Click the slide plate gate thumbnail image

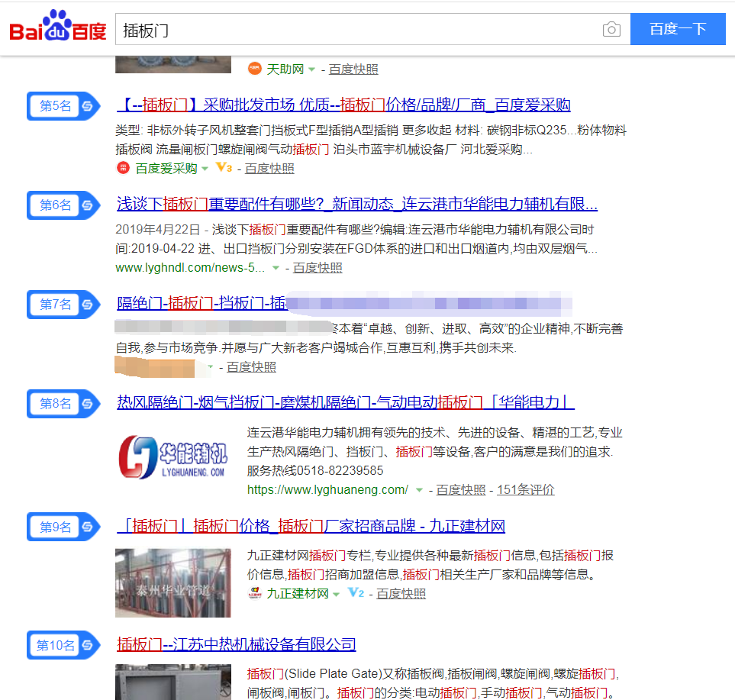[173, 682]
